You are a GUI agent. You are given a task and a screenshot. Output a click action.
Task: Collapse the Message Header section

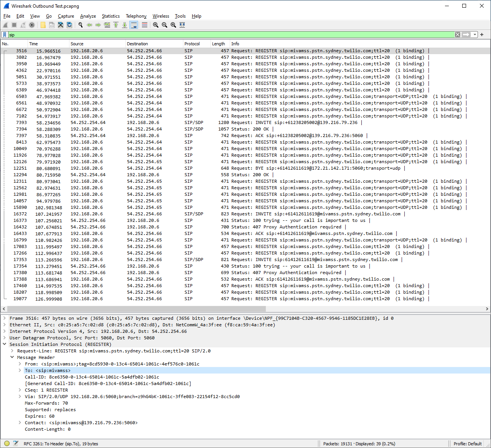12,357
